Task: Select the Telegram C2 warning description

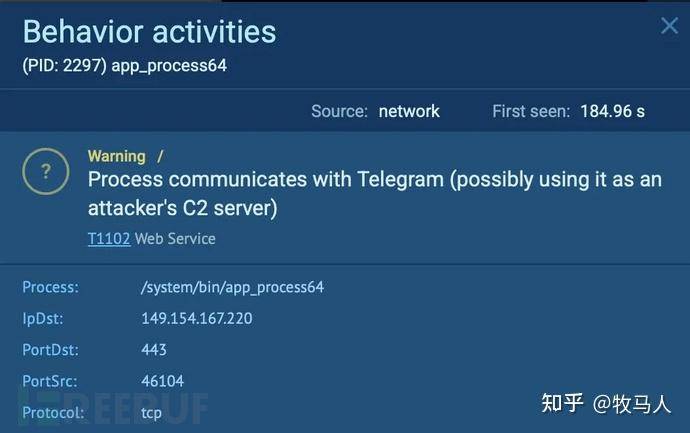Action: click(375, 194)
